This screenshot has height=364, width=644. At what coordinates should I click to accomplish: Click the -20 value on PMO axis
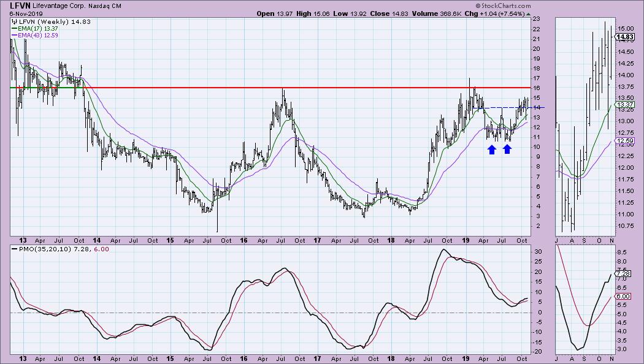click(536, 352)
